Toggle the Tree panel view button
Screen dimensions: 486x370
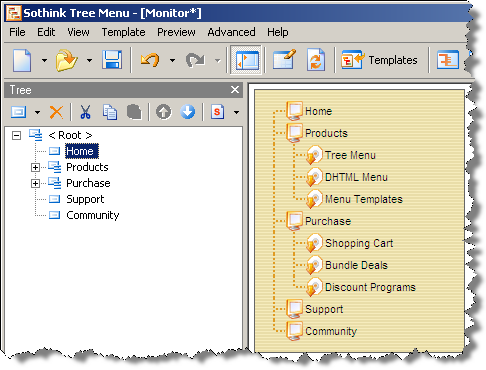coord(246,60)
